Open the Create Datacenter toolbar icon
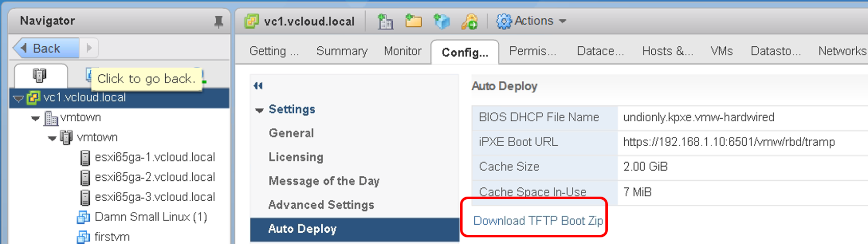This screenshot has height=244, width=868. 385,21
